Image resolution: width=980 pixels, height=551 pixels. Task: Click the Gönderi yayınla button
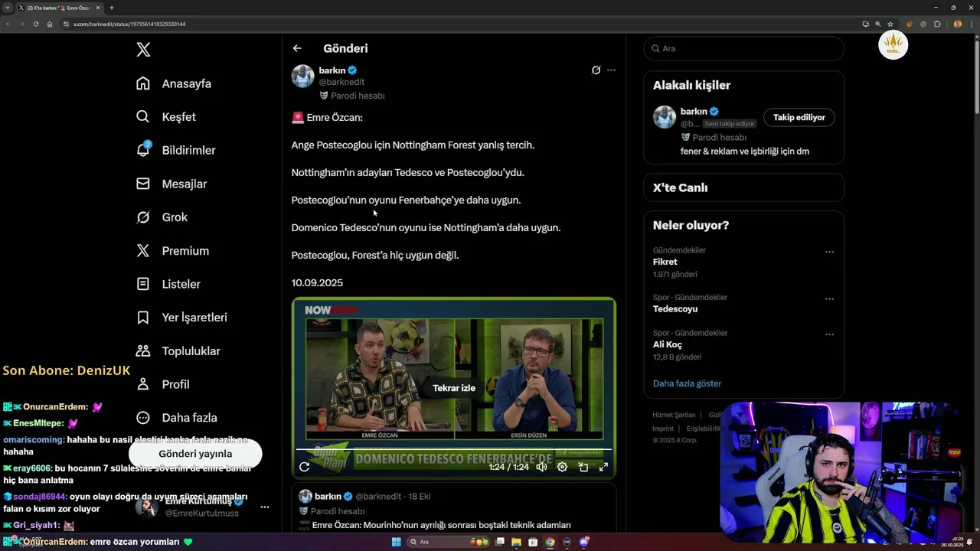point(195,454)
